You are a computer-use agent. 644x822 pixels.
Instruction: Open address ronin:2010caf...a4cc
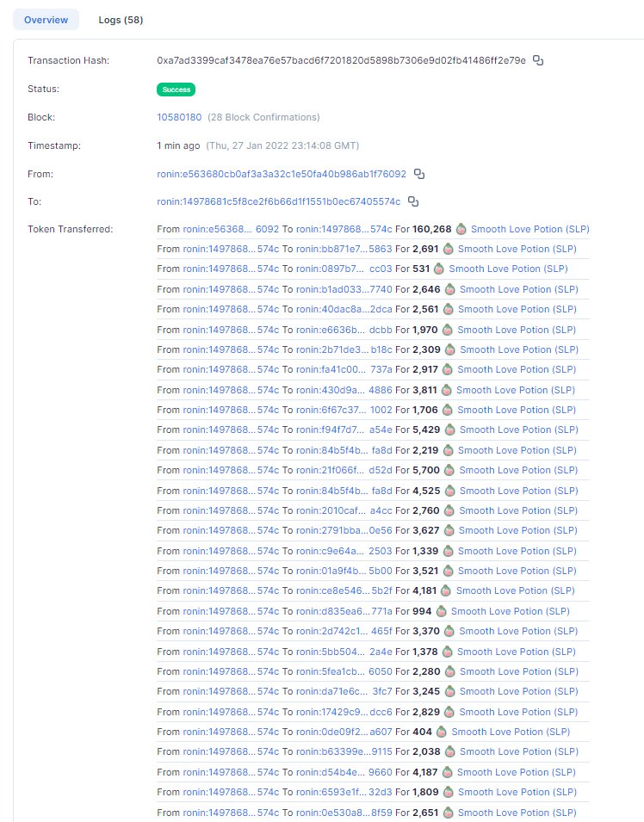click(x=344, y=510)
